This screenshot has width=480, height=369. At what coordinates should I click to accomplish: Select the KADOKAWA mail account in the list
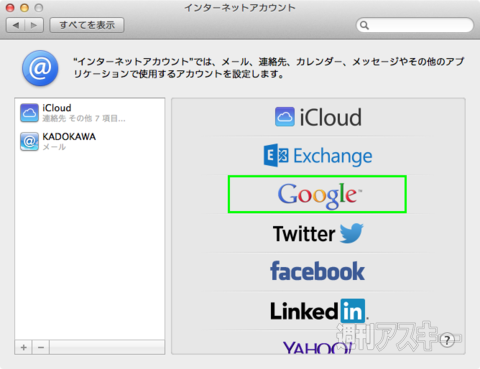pos(90,141)
